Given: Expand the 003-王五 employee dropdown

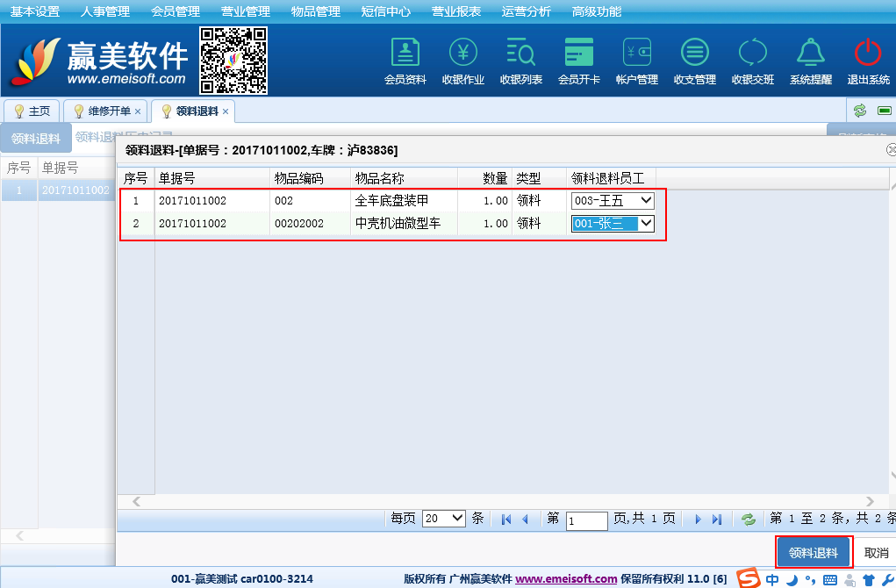Looking at the screenshot, I should click(x=613, y=201).
